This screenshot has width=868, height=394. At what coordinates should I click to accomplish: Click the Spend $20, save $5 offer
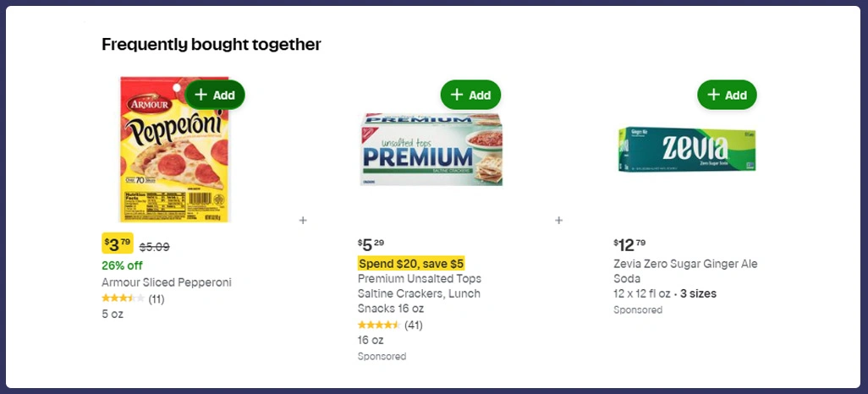pos(411,264)
